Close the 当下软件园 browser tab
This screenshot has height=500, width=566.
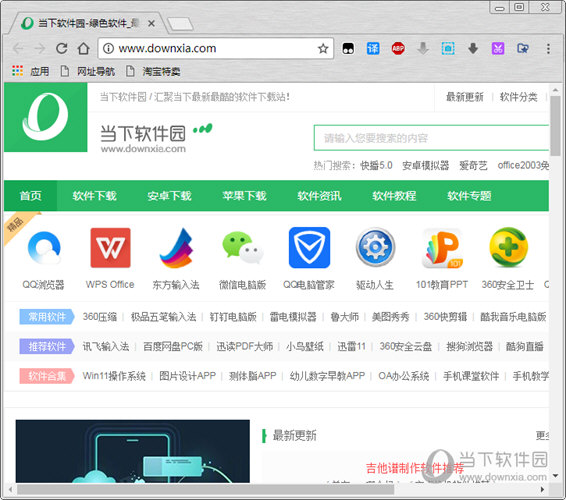152,24
